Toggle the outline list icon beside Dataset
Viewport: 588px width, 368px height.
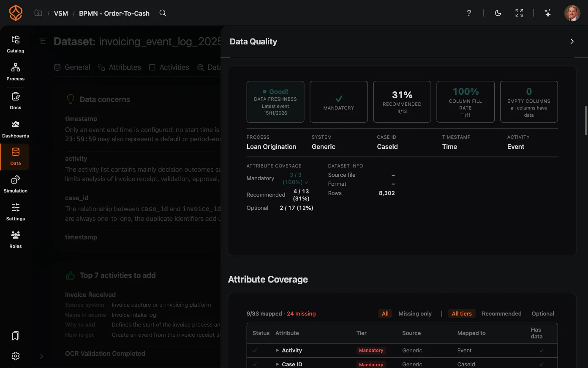point(43,41)
